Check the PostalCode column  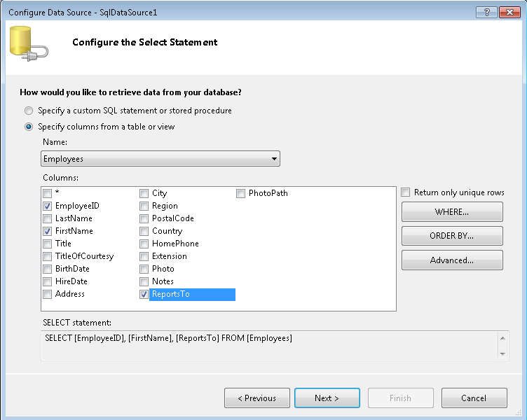pyautogui.click(x=144, y=218)
